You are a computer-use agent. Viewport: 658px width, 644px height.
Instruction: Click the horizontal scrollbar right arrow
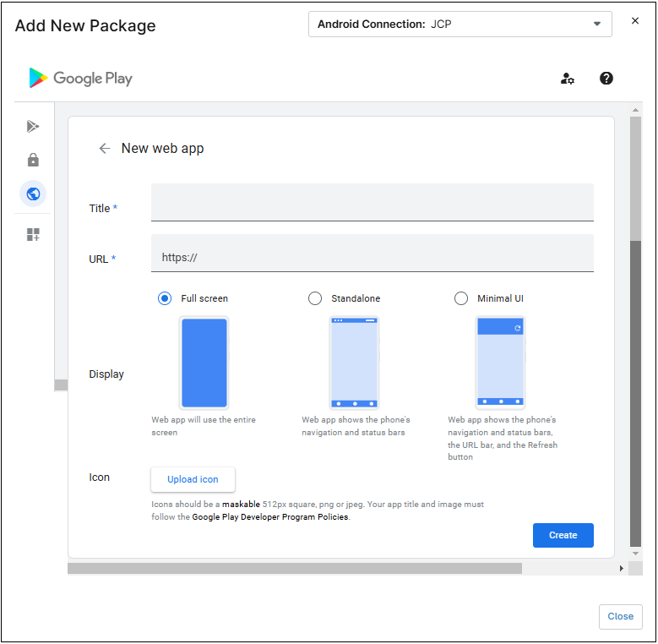point(622,569)
